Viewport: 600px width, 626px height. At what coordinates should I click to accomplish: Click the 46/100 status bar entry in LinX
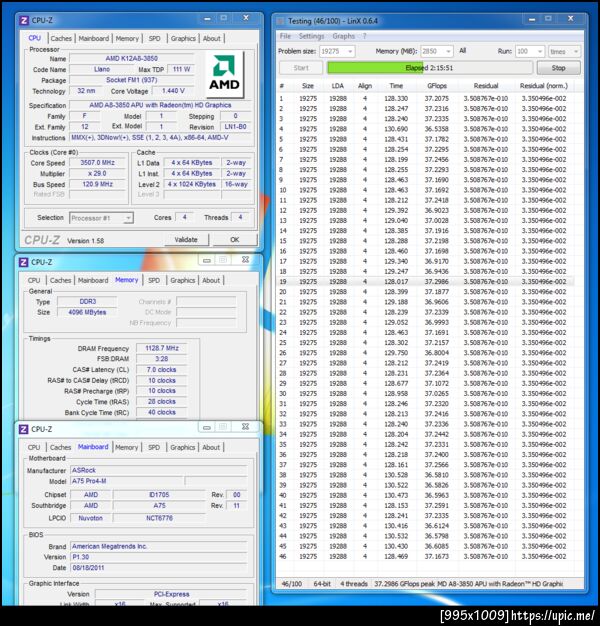[291, 584]
